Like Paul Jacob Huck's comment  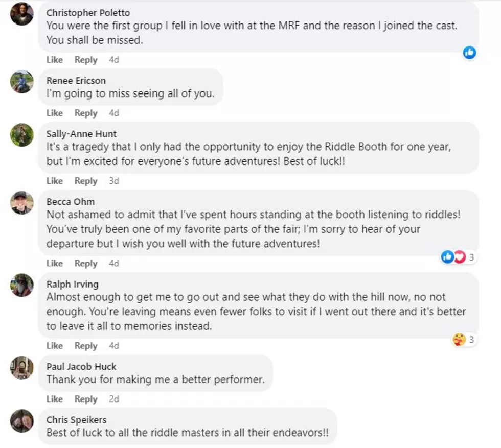point(55,399)
